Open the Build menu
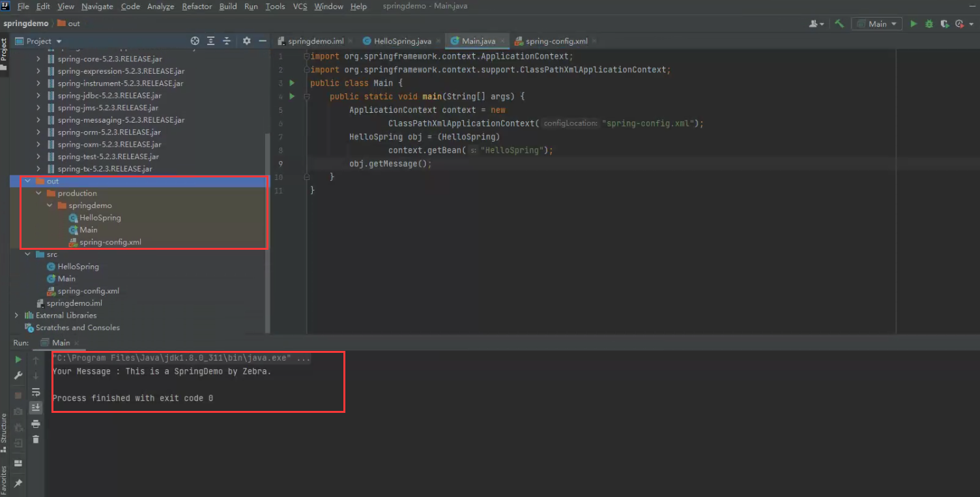 [x=228, y=7]
